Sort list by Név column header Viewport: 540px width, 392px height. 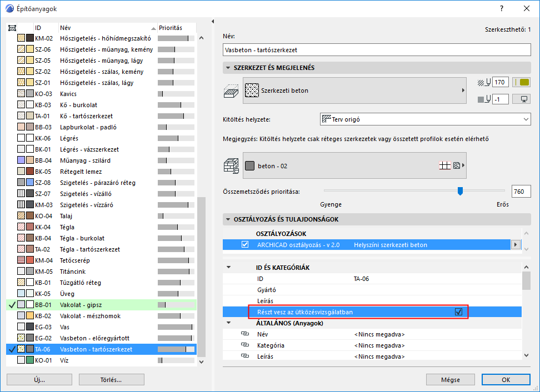(107, 28)
